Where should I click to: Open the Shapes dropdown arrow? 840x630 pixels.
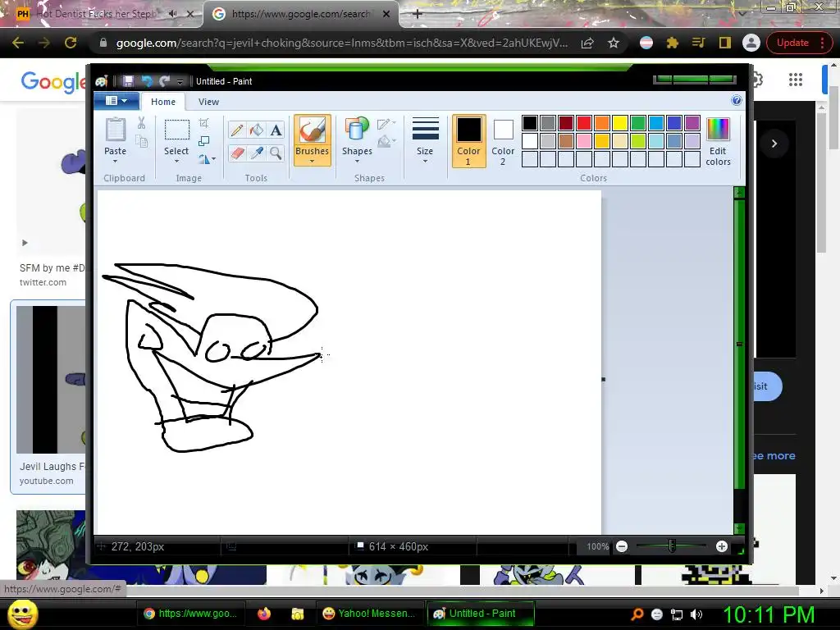point(357,162)
